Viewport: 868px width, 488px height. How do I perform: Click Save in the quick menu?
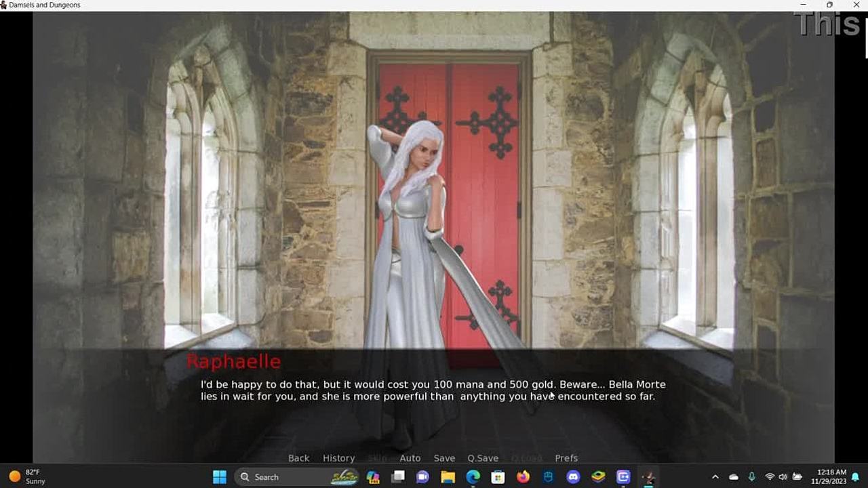tap(444, 458)
